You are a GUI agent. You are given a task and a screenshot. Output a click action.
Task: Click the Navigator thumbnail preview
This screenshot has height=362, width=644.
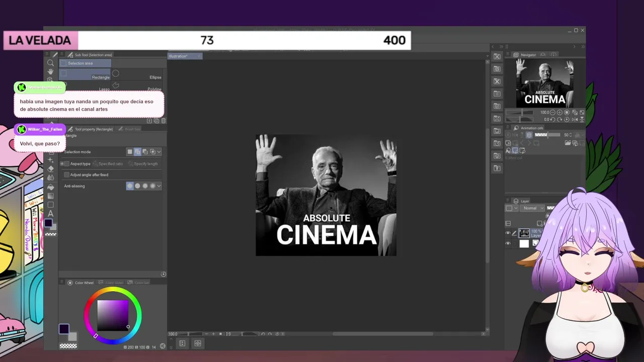coord(545,83)
